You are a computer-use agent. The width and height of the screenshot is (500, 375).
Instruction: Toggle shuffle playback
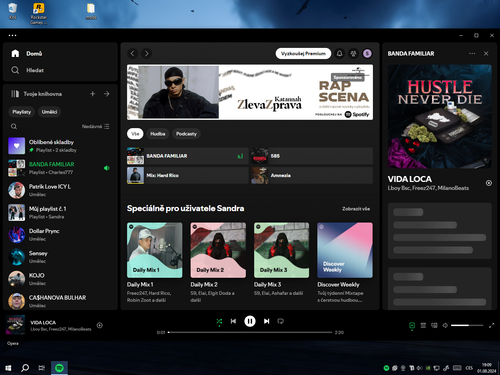pyautogui.click(x=219, y=321)
